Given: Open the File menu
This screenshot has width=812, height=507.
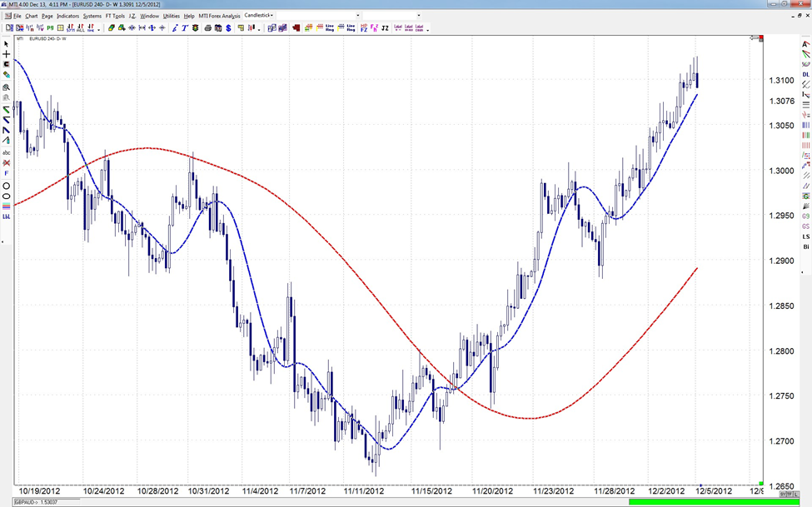Looking at the screenshot, I should (x=17, y=16).
